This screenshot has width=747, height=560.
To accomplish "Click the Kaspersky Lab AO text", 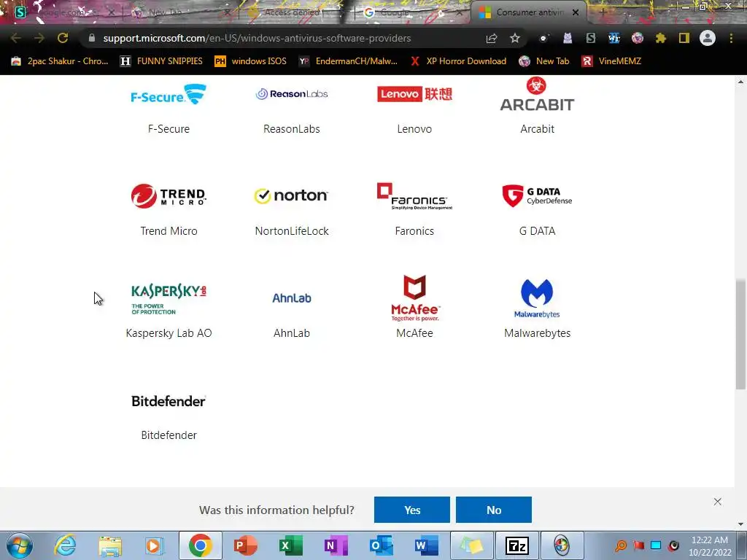I will pyautogui.click(x=169, y=332).
